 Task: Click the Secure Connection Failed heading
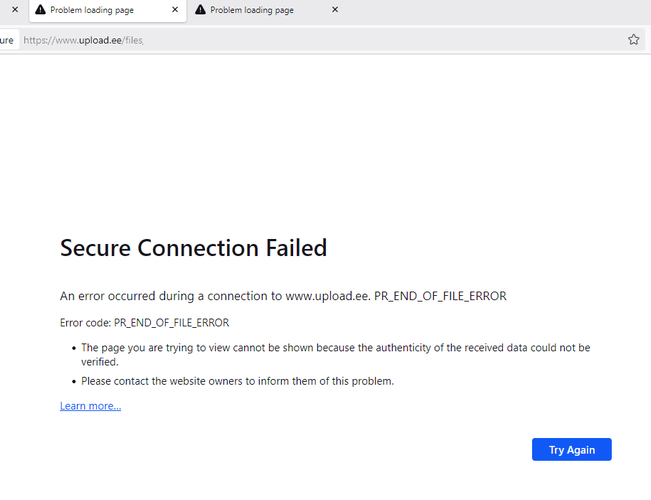click(193, 248)
